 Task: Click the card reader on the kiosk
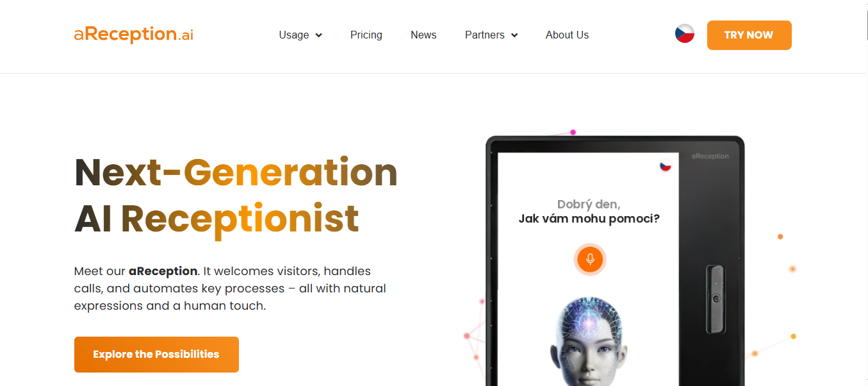pos(716,299)
